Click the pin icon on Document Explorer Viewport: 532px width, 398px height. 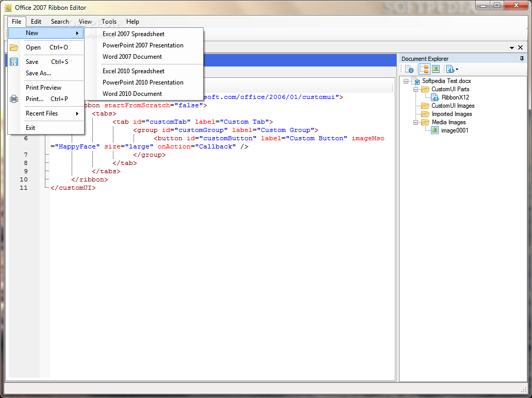[x=522, y=59]
